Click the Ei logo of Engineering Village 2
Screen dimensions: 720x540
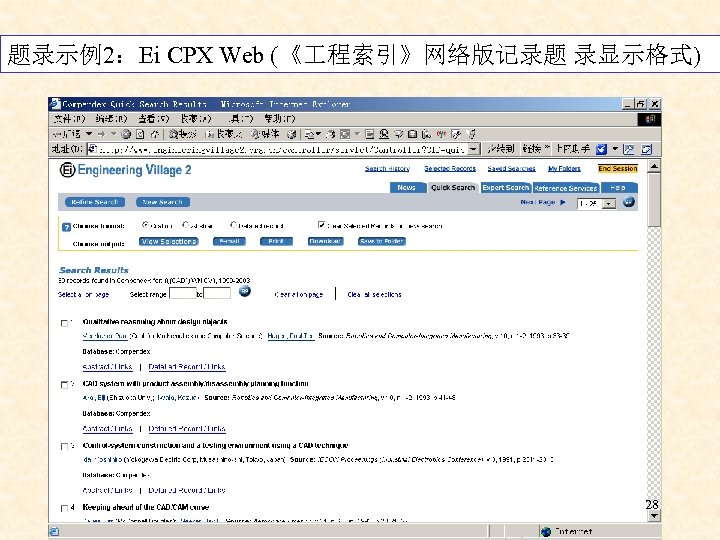tap(67, 170)
